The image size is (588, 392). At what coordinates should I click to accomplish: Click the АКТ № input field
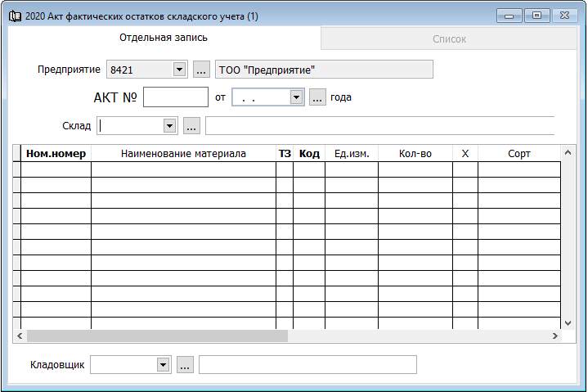coord(176,97)
